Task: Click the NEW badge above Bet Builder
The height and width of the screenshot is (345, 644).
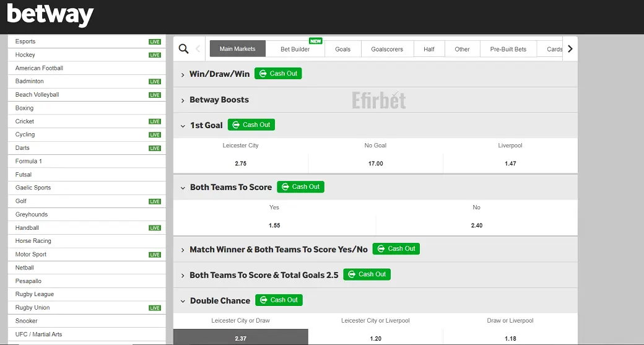Action: 315,41
